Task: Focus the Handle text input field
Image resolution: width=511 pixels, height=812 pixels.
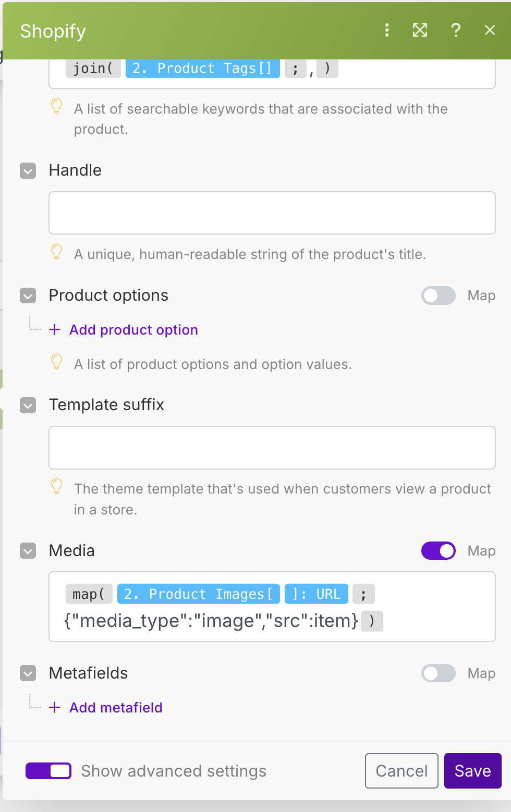Action: pyautogui.click(x=272, y=213)
